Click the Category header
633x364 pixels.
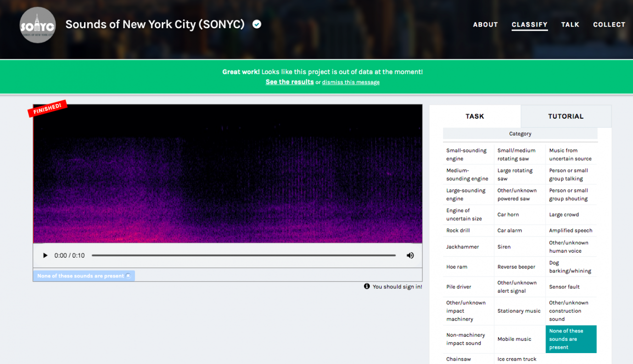tap(520, 134)
